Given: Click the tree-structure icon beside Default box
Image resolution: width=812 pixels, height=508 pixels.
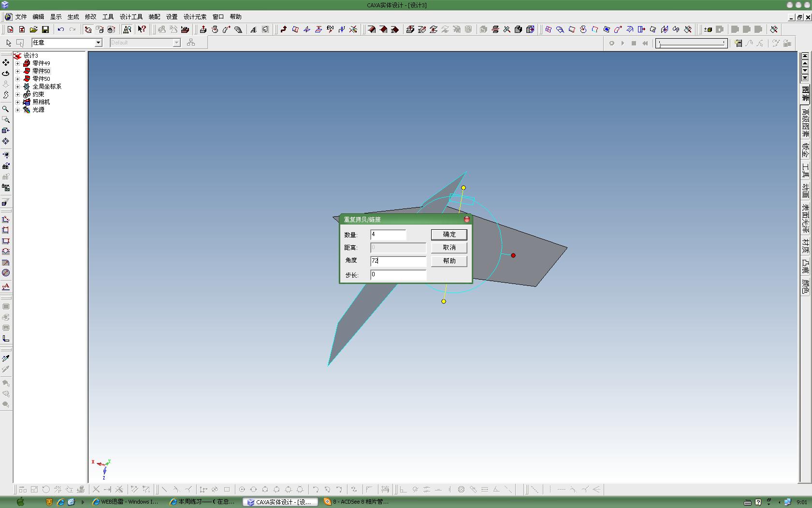Looking at the screenshot, I should pyautogui.click(x=191, y=43).
